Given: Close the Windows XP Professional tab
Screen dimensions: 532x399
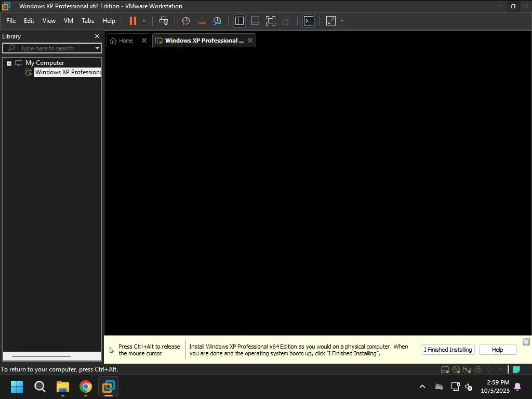Looking at the screenshot, I should 250,41.
